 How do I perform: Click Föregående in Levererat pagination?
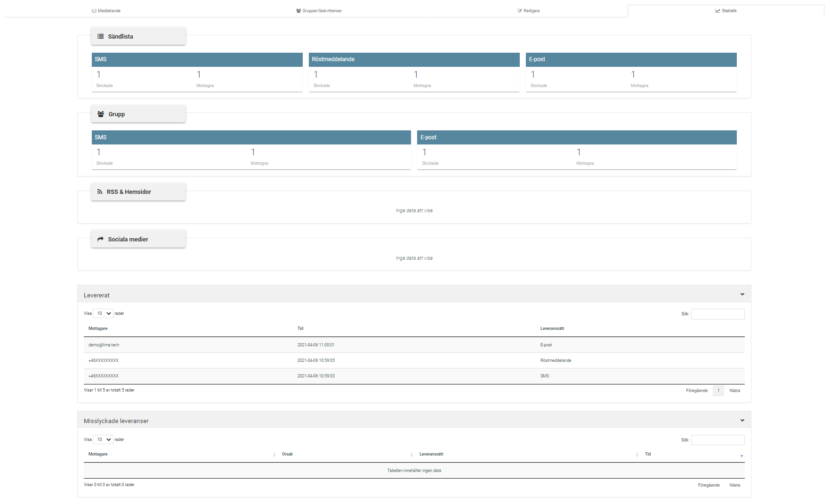(x=697, y=391)
